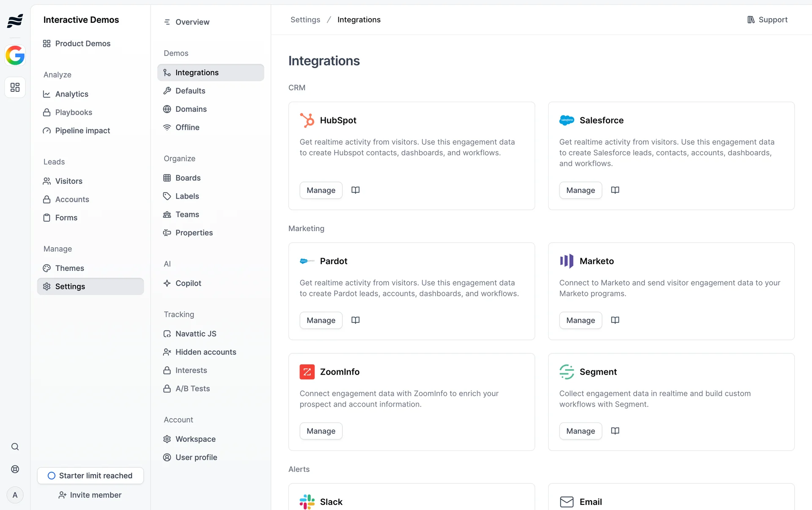Select Domains in settings menu
The width and height of the screenshot is (812, 510).
(x=191, y=109)
